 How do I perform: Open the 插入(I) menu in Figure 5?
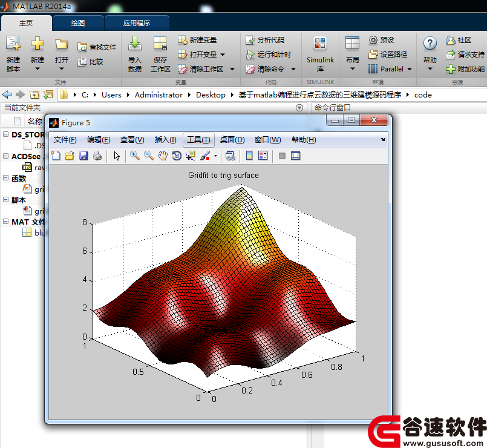165,140
